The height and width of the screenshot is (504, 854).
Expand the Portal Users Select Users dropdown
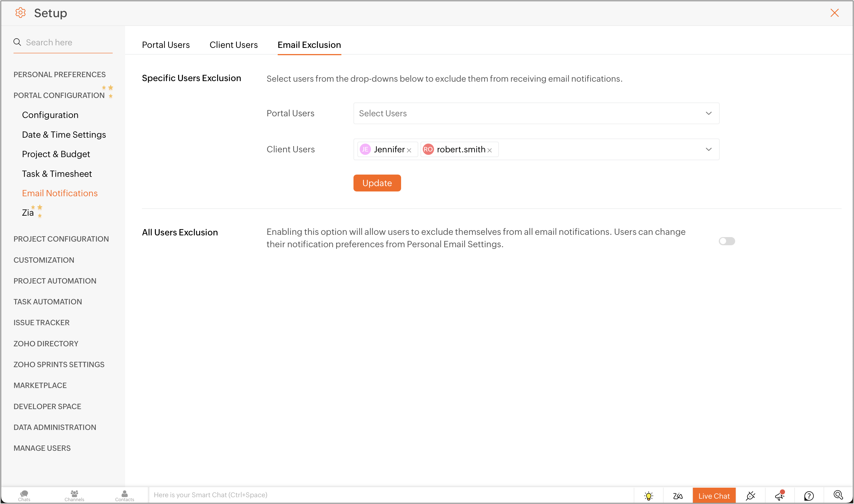[x=536, y=113]
